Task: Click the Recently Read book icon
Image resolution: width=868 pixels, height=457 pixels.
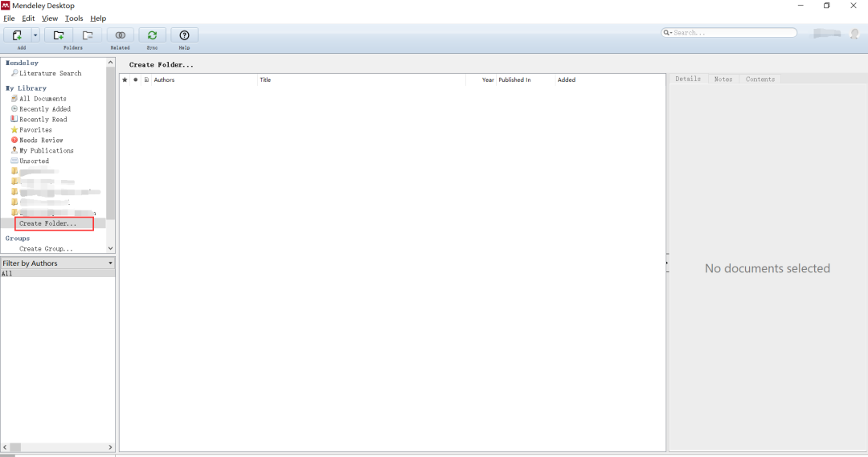Action: [14, 119]
